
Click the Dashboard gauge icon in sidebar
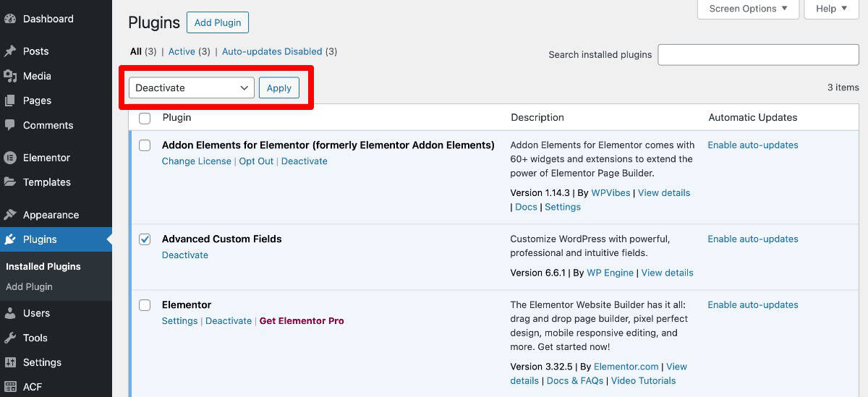[10, 19]
